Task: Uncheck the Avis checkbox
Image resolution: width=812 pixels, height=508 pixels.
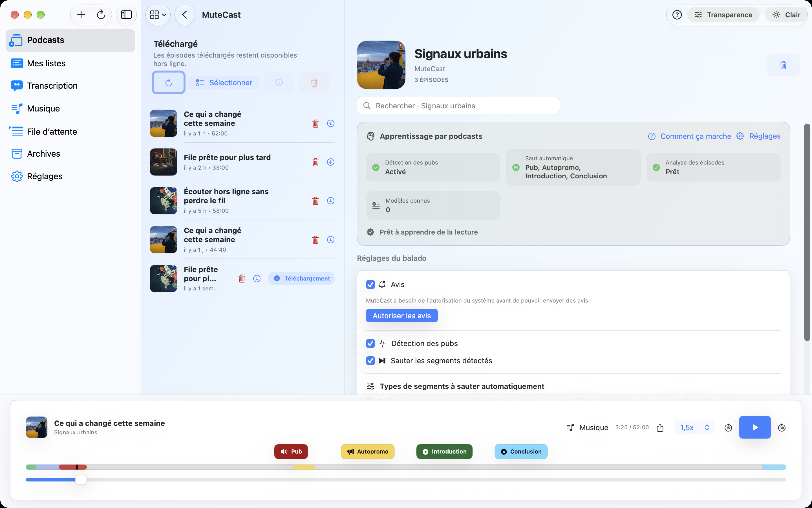Action: (x=370, y=284)
